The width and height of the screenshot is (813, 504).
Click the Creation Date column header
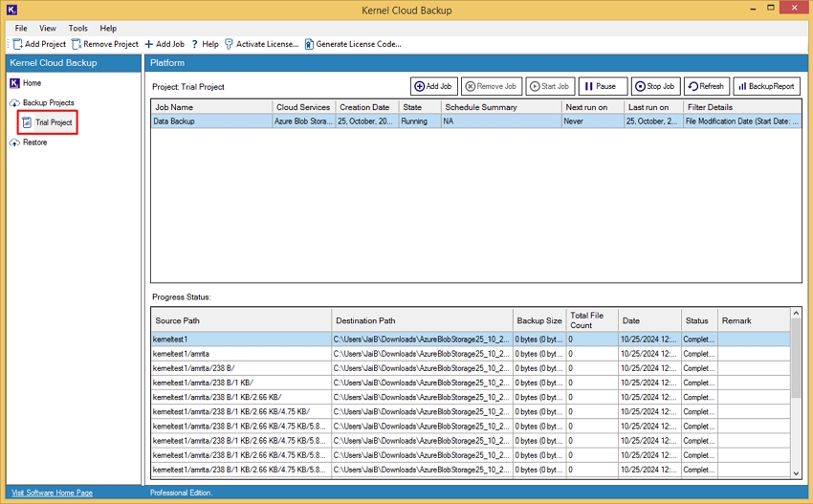[x=367, y=107]
